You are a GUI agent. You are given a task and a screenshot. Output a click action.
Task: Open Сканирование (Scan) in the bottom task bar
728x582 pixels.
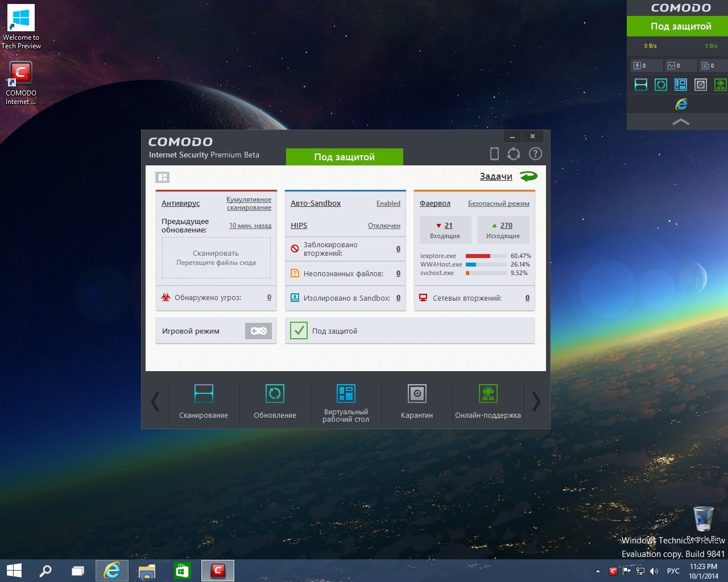tap(204, 402)
